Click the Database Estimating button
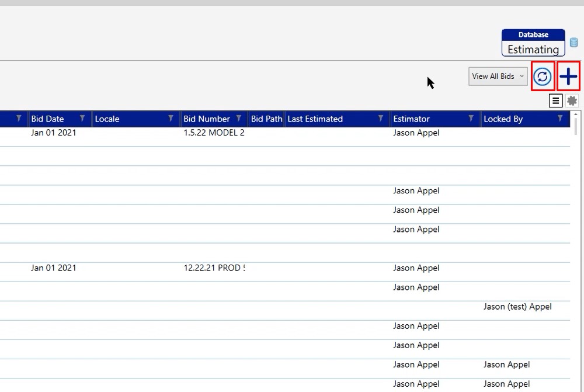 point(533,43)
